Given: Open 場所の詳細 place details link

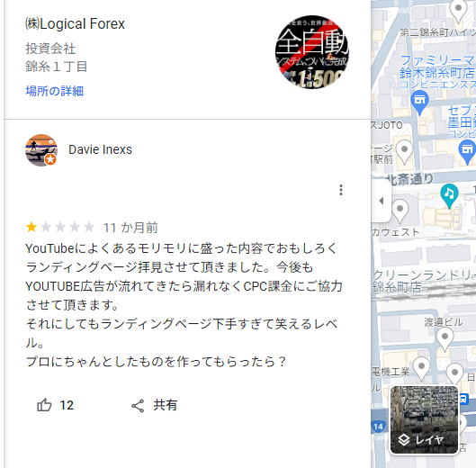Looking at the screenshot, I should 55,91.
